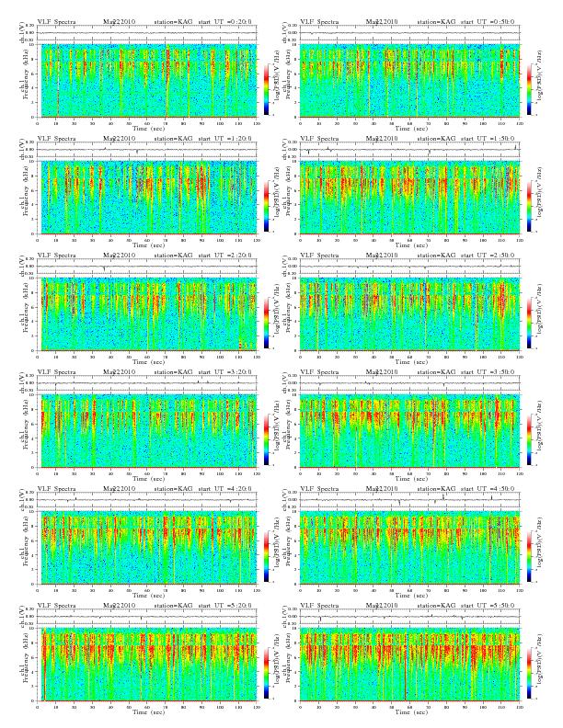
Task: Click the spectrogram with start UT 0:20:0
Action: [x=147, y=81]
